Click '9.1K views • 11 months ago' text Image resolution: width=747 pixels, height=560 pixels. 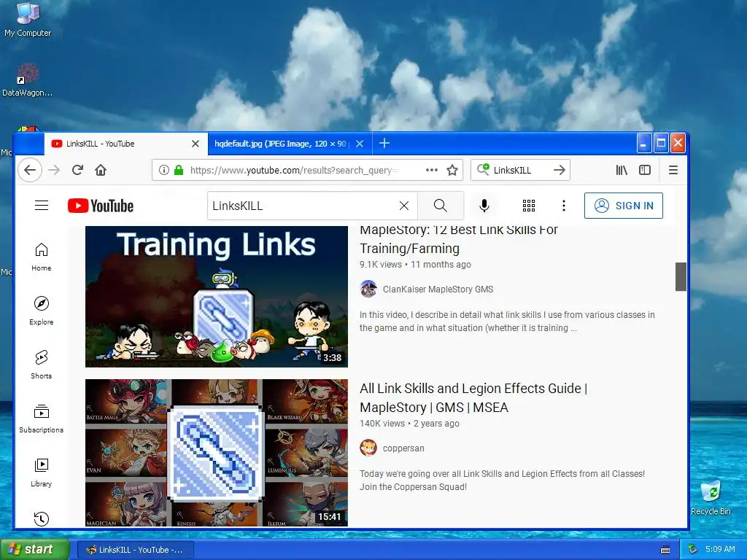[415, 264]
